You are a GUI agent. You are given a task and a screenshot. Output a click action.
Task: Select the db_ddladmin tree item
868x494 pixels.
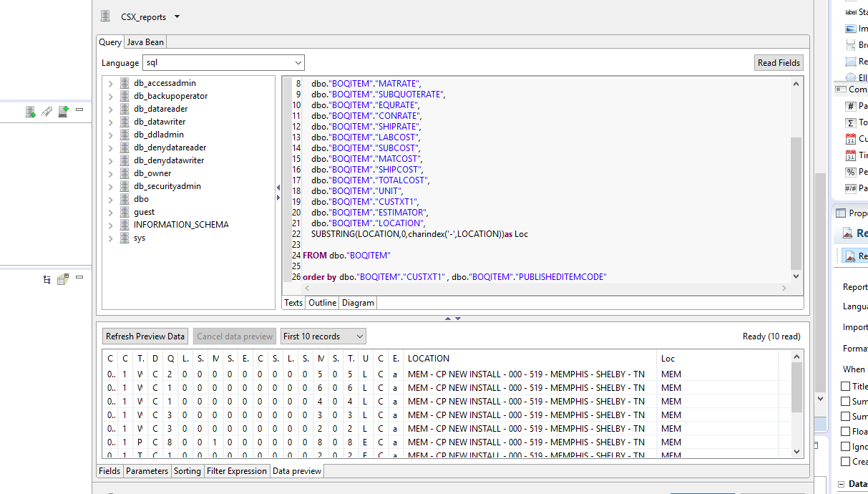click(158, 135)
